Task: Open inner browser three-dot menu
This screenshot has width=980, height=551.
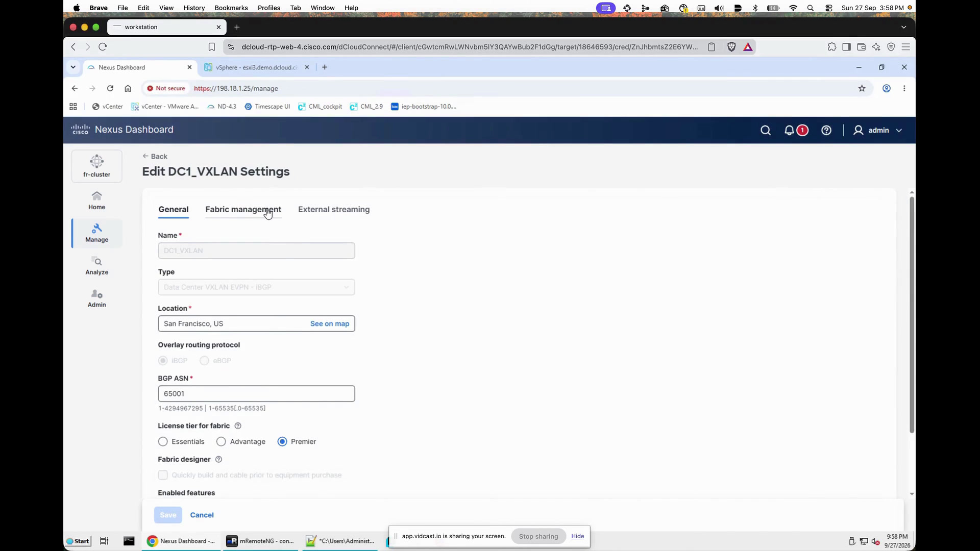Action: pyautogui.click(x=904, y=88)
